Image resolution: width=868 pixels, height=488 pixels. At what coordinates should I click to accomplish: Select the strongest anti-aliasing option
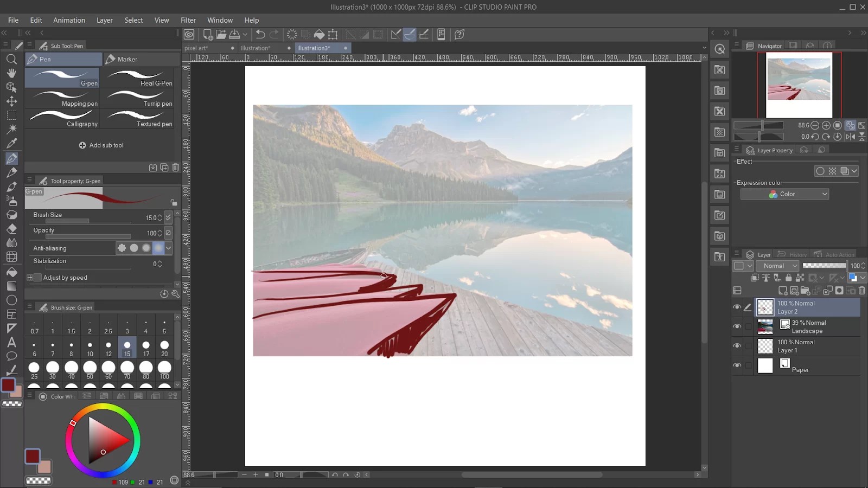158,248
